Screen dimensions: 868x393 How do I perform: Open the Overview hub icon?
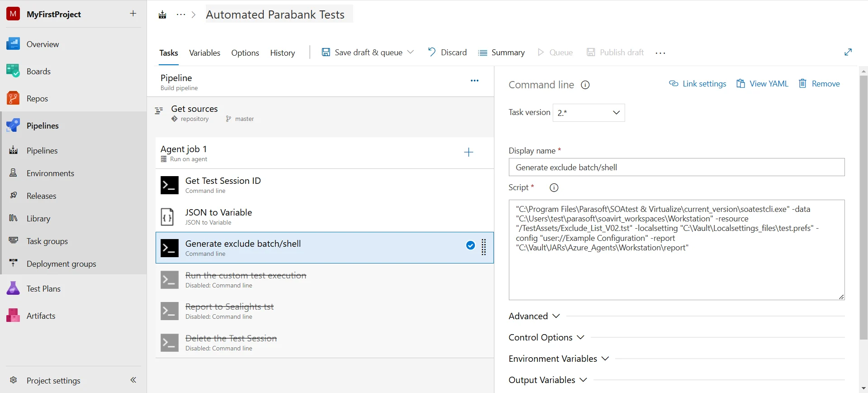tap(13, 44)
